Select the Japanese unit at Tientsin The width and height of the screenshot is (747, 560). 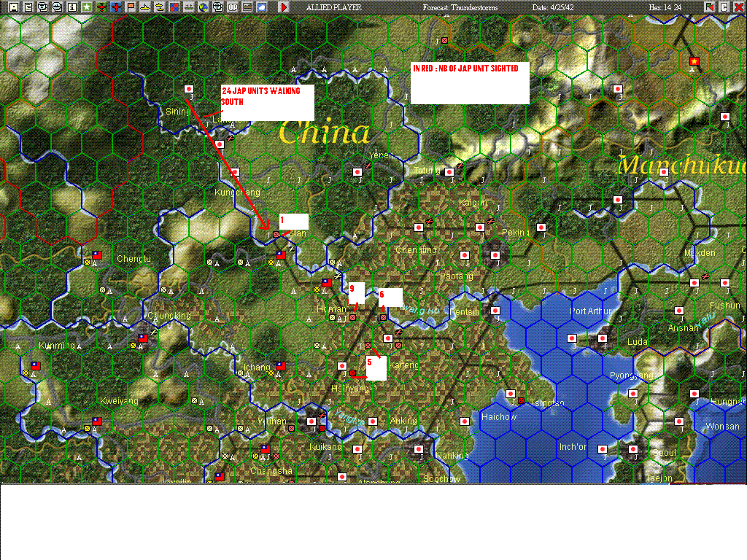[x=495, y=311]
